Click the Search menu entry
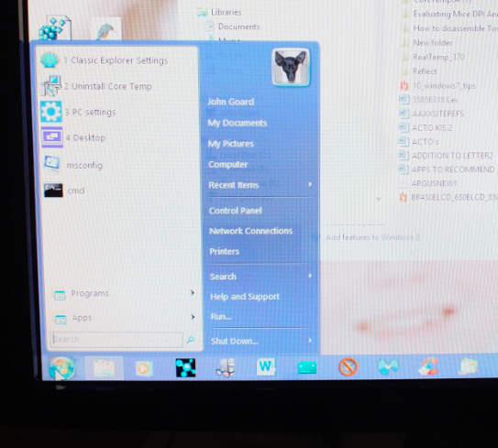The width and height of the screenshot is (498, 448). coord(223,277)
